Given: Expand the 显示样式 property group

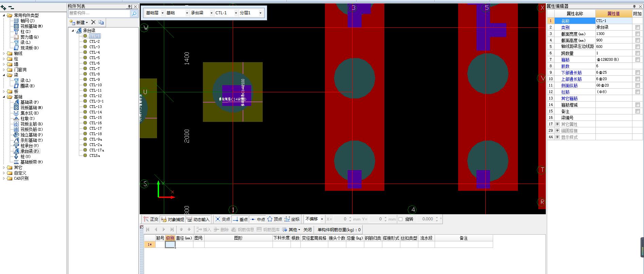Looking at the screenshot, I should [557, 137].
